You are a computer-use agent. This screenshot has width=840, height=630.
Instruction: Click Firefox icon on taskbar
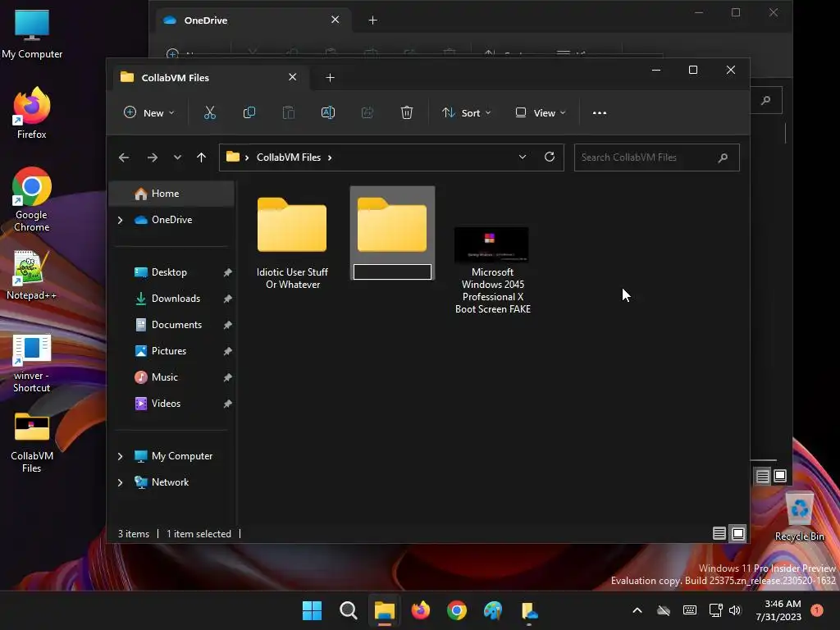tap(421, 610)
